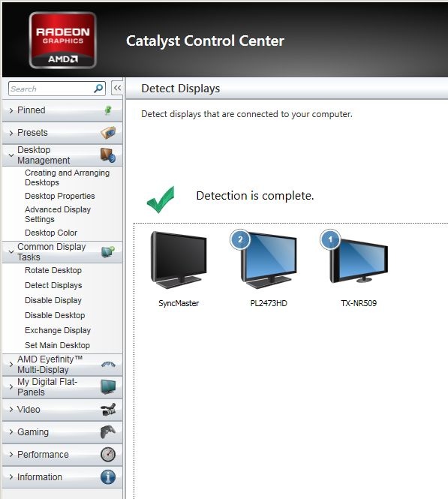Click the Gaming controller icon
This screenshot has width=448, height=499.
(x=108, y=432)
